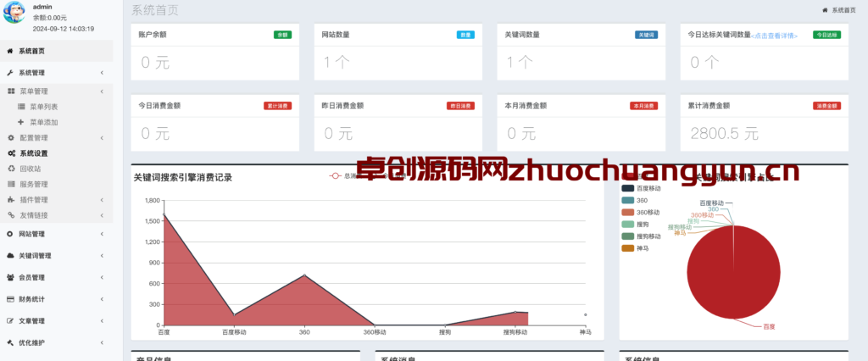The width and height of the screenshot is (868, 361).
Task: Toggle the 360移动 legend swatch
Action: [x=628, y=212]
